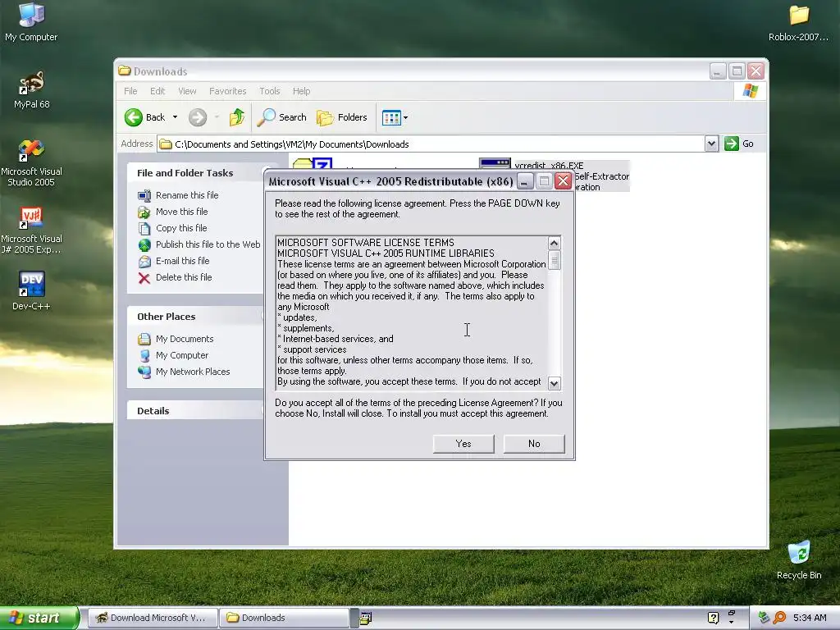Image resolution: width=840 pixels, height=630 pixels.
Task: Go up one folder level
Action: point(237,117)
